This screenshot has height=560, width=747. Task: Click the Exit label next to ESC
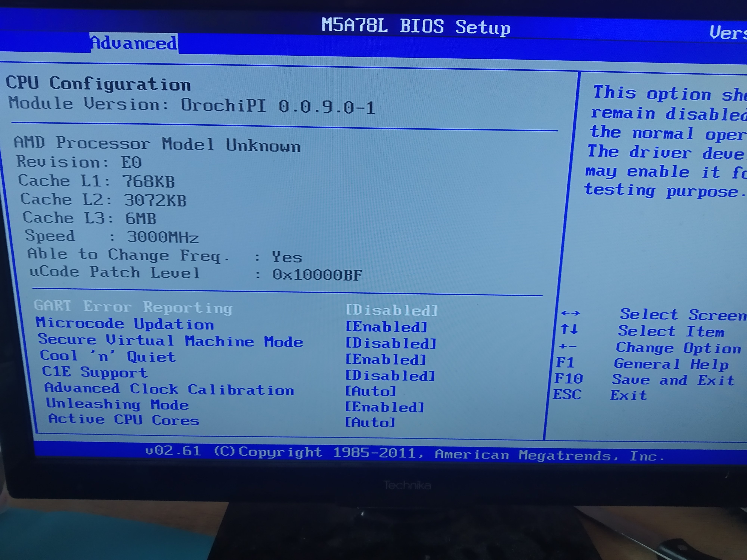[628, 395]
